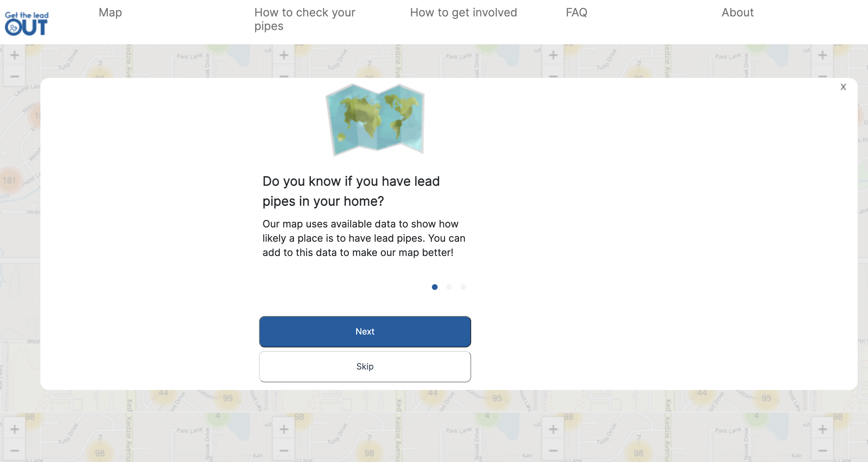Select the second carousel dot
Screen dimensions: 868x462
tap(449, 287)
